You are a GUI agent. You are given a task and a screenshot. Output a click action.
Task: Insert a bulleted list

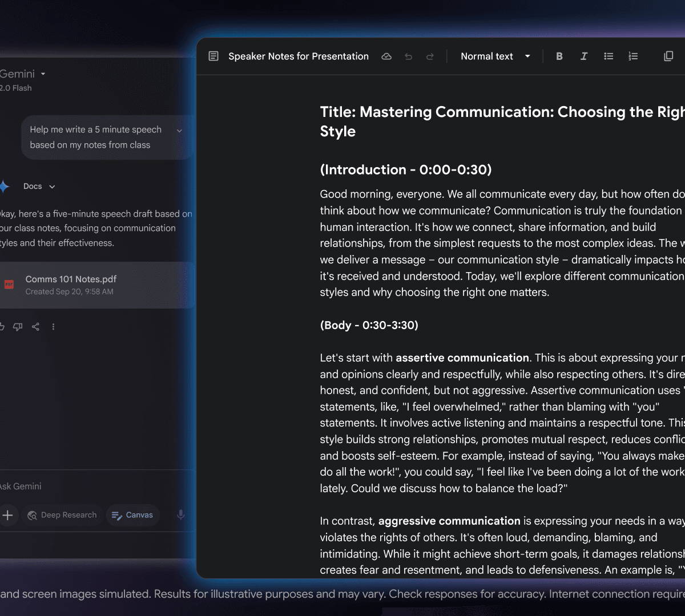coord(609,56)
